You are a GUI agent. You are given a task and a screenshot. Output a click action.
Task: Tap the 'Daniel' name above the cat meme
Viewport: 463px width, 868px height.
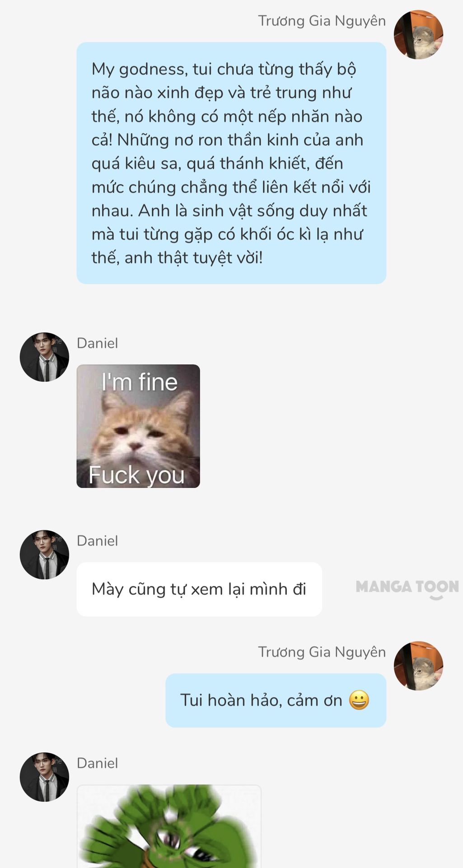pos(97,343)
